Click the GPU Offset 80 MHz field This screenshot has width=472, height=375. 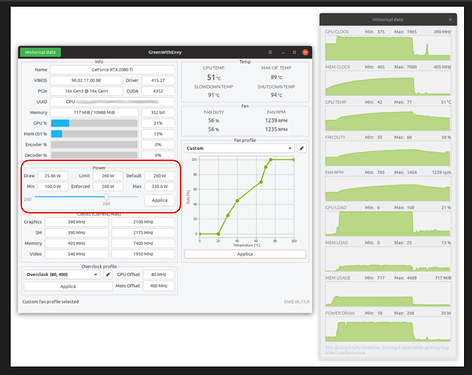pos(159,275)
